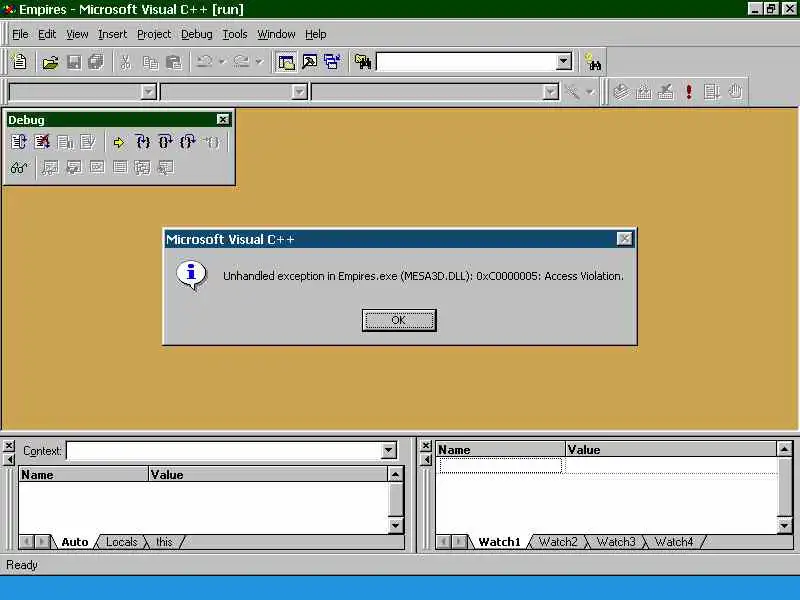This screenshot has width=800, height=600.
Task: Switch to the Watch2 tab
Action: (x=558, y=542)
